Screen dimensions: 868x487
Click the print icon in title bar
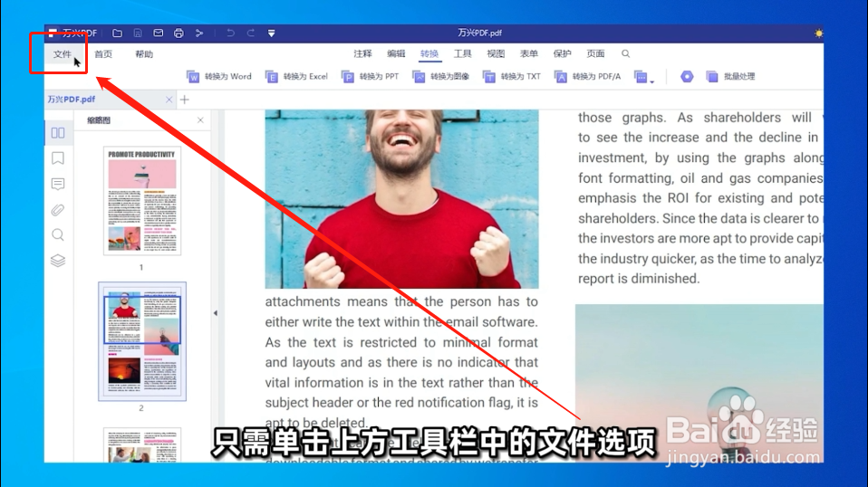click(178, 33)
